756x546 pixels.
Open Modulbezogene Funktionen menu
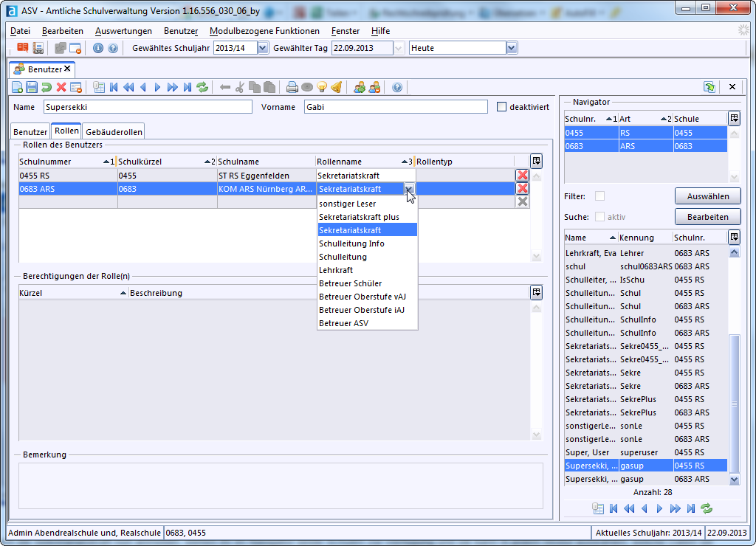(264, 31)
